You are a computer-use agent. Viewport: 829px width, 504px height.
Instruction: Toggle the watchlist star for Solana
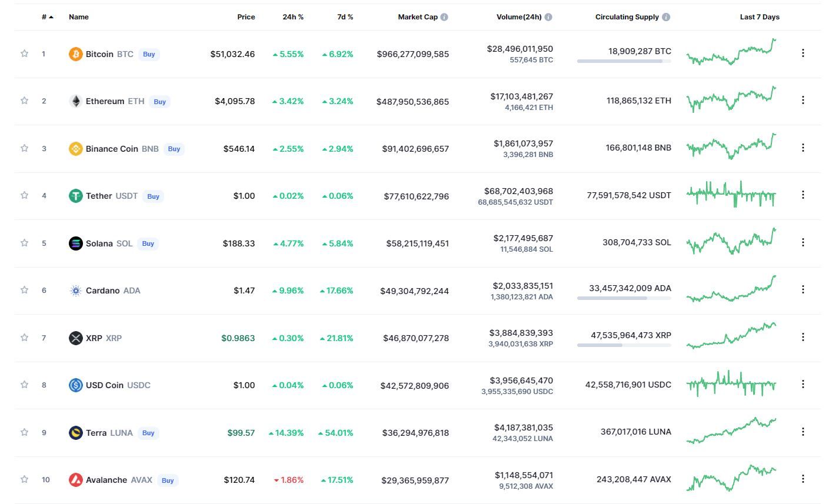click(24, 243)
